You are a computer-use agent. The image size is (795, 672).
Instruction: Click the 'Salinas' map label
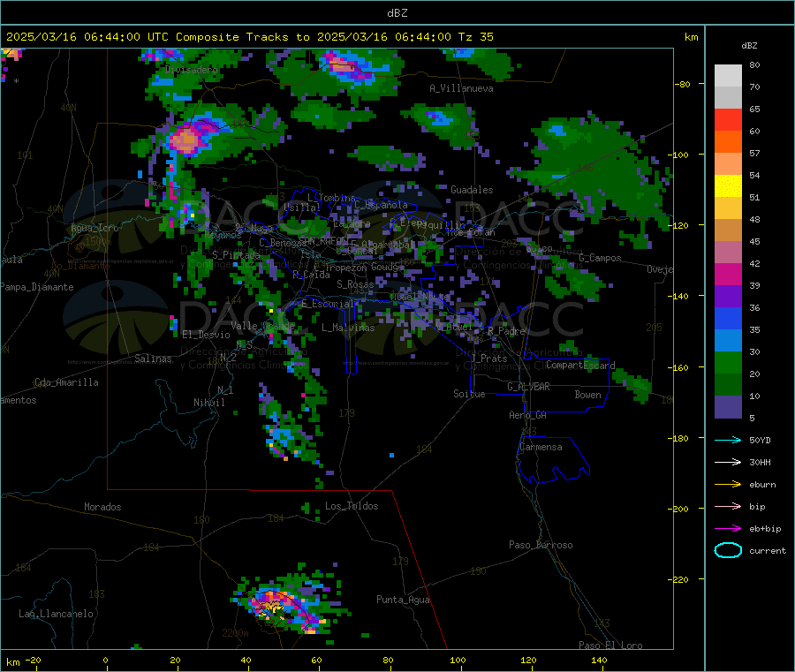click(x=153, y=359)
